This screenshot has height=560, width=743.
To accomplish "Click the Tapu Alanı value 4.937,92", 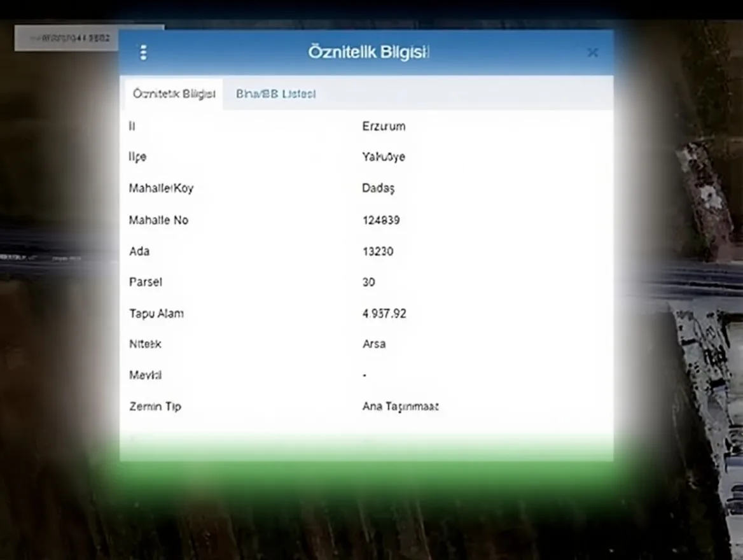I will click(x=384, y=314).
